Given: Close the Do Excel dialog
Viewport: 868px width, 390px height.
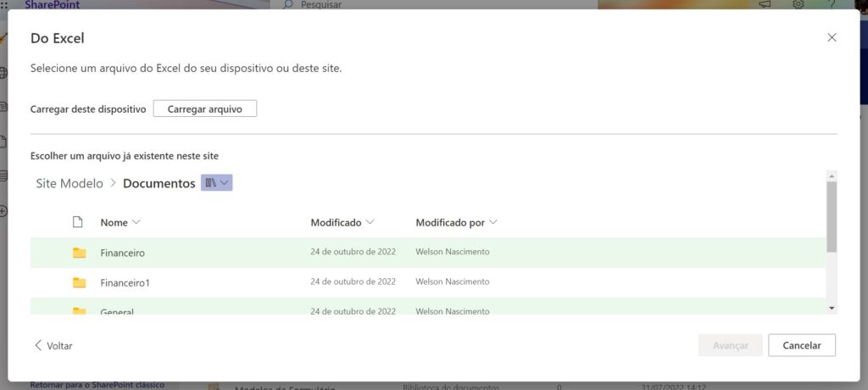Looking at the screenshot, I should pos(832,37).
